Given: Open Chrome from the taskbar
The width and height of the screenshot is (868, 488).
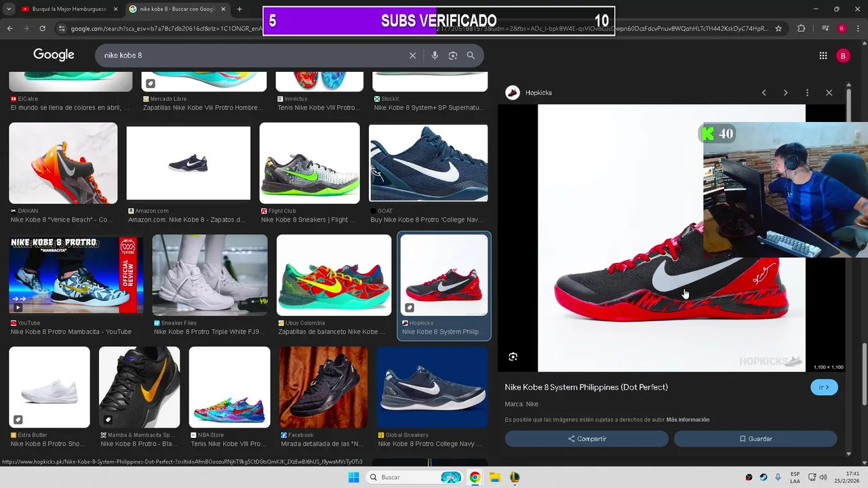Looking at the screenshot, I should point(475,477).
